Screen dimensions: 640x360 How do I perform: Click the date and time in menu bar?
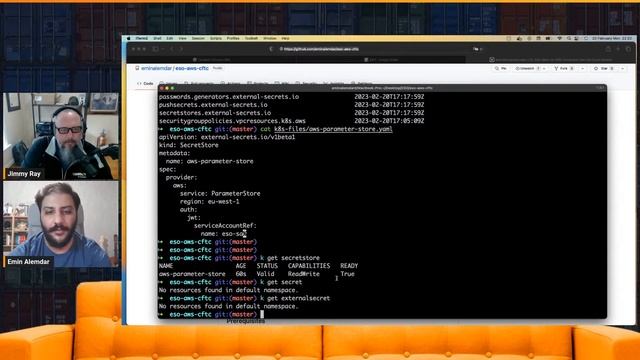click(612, 38)
